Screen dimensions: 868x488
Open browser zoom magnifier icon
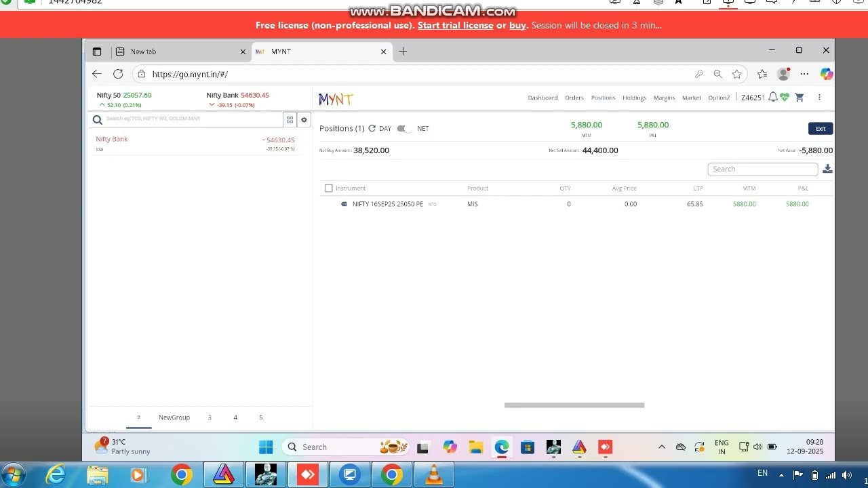click(717, 74)
